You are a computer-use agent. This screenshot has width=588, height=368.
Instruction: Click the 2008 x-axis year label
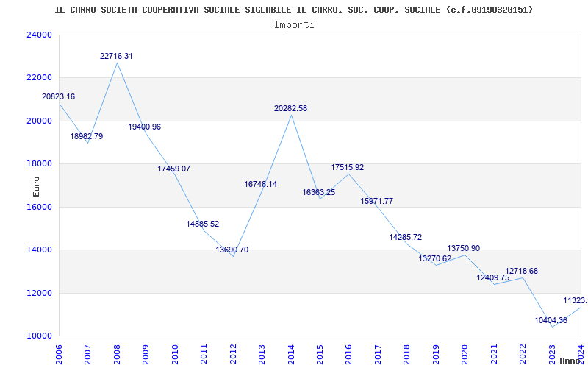117,354
